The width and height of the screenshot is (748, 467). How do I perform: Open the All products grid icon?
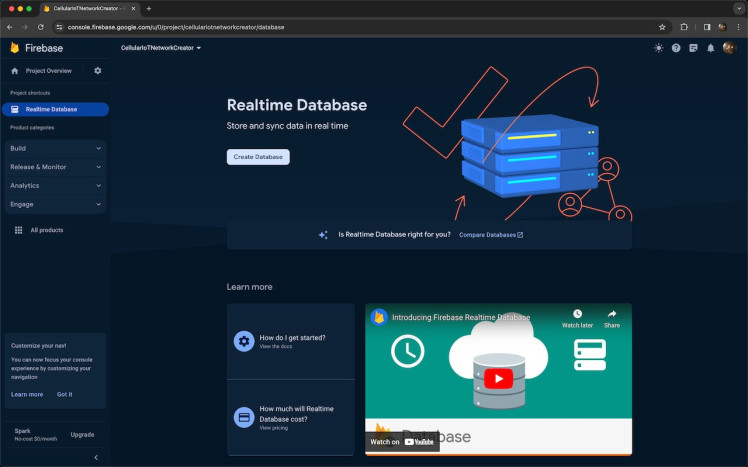pyautogui.click(x=18, y=230)
